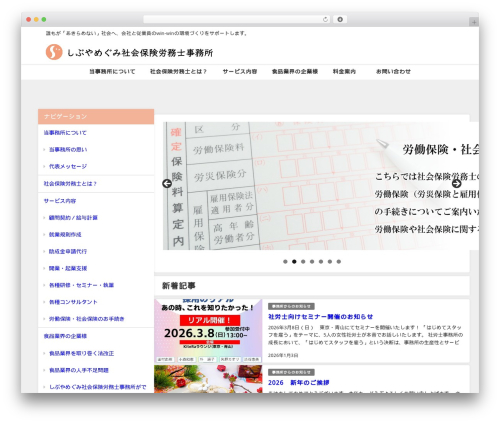Select the sixth slideshow dot
This screenshot has height=423, width=500.
click(x=330, y=262)
